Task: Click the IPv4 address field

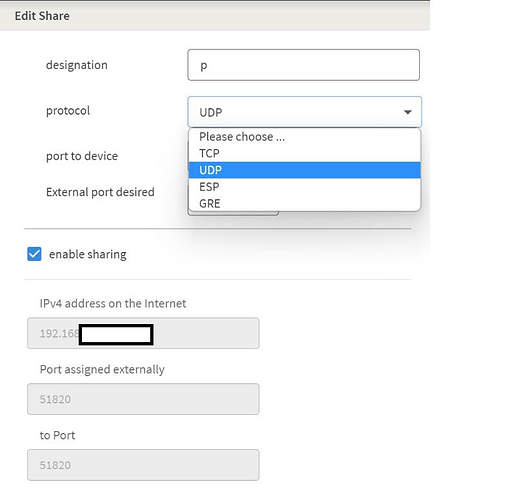Action: [x=143, y=333]
